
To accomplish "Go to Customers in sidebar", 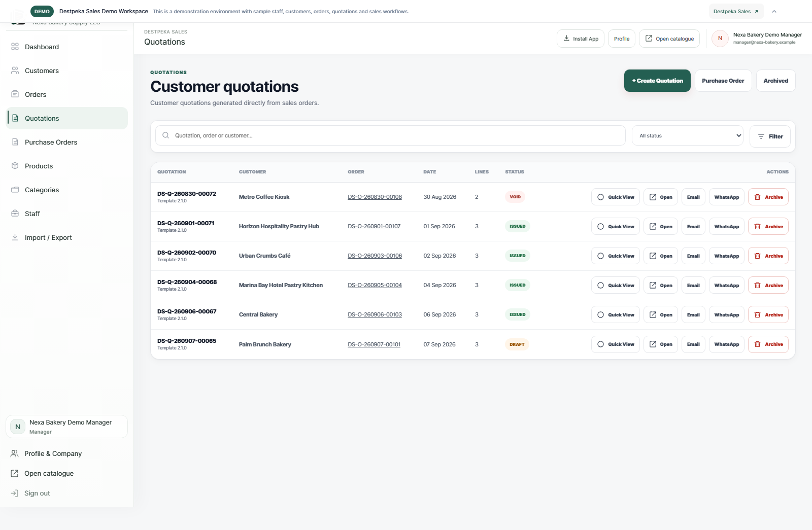I will (x=66, y=70).
